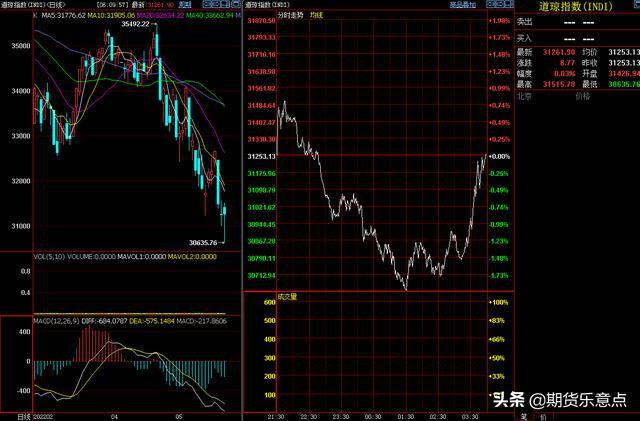Click the 价格 column header in trade list
The width and height of the screenshot is (640, 421).
[583, 98]
